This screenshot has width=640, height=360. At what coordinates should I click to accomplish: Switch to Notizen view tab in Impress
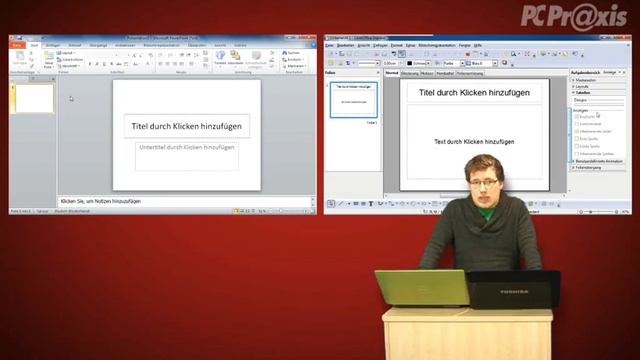click(427, 73)
